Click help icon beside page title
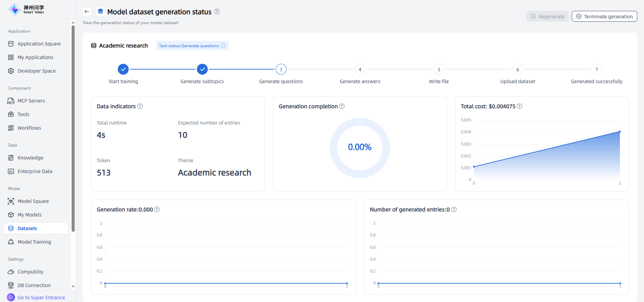 (x=217, y=12)
